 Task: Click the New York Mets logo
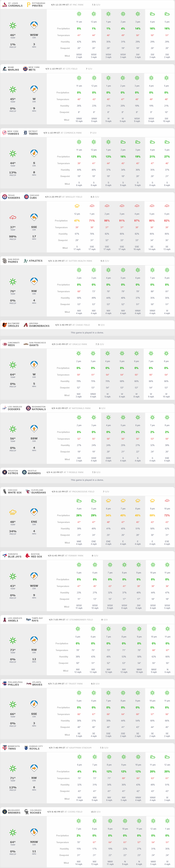25,69
